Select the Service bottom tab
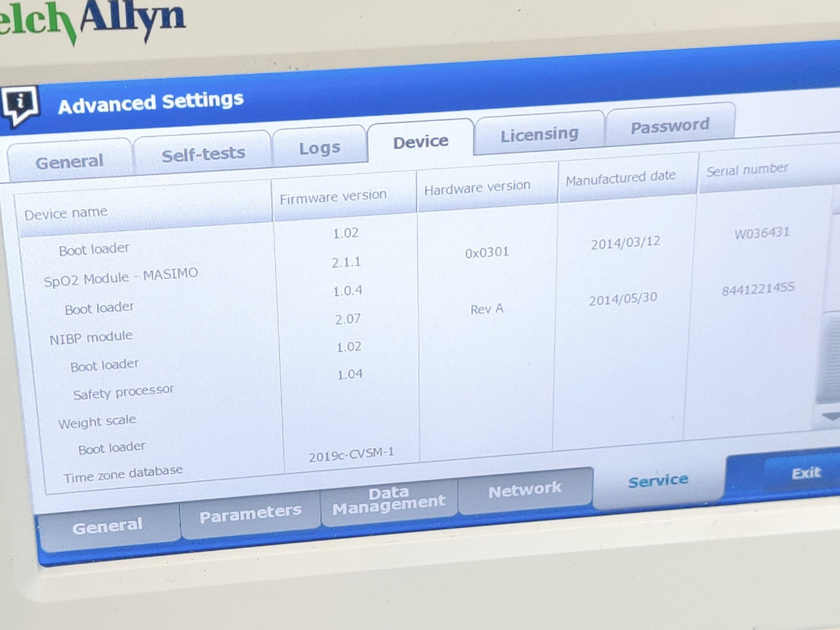Image resolution: width=840 pixels, height=630 pixels. pyautogui.click(x=658, y=481)
